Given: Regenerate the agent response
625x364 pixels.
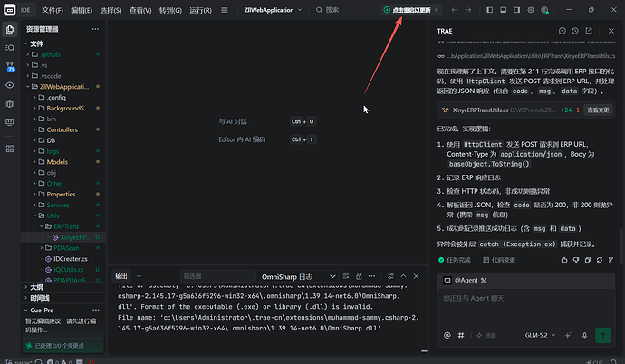Looking at the screenshot, I should coord(600,260).
